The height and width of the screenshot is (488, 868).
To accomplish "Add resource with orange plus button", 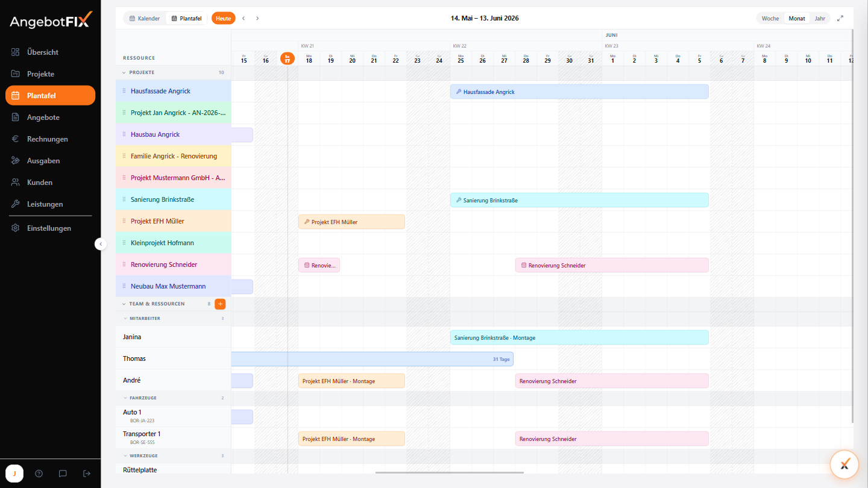I will (220, 304).
